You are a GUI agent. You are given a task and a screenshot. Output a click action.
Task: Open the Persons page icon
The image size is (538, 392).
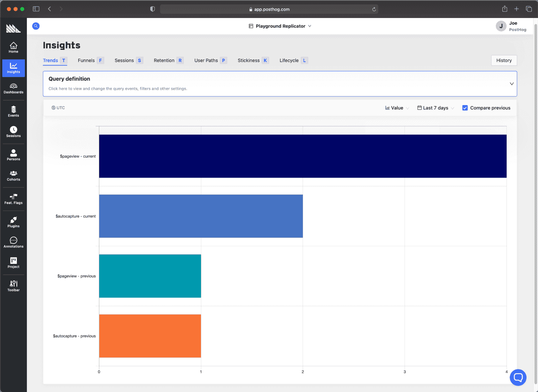[x=13, y=155]
